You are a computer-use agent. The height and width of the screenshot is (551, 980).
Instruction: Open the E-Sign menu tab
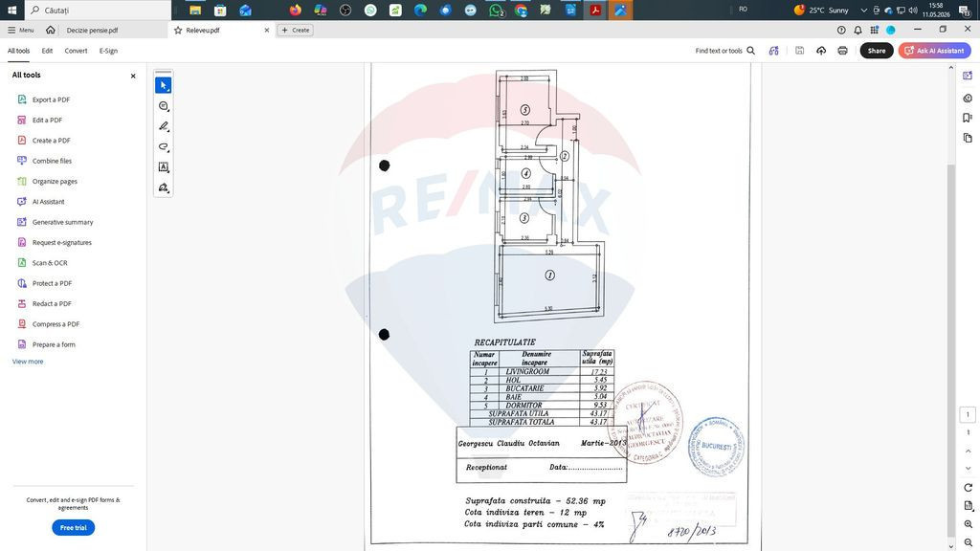tap(108, 51)
